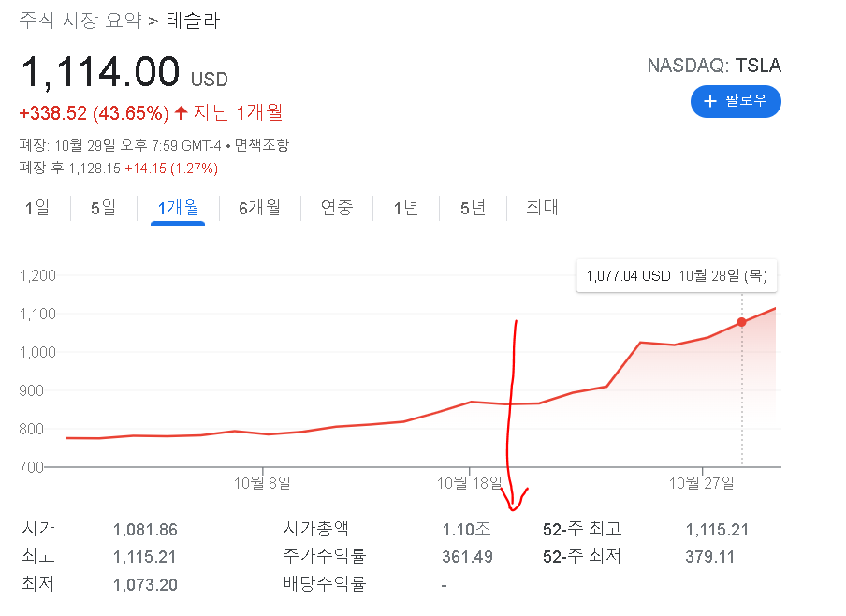Open the 5년 chart range

click(x=474, y=208)
